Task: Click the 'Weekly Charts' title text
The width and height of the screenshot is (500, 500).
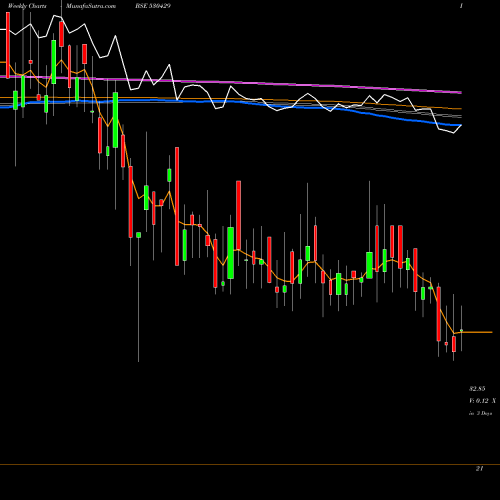Action: pos(27,6)
